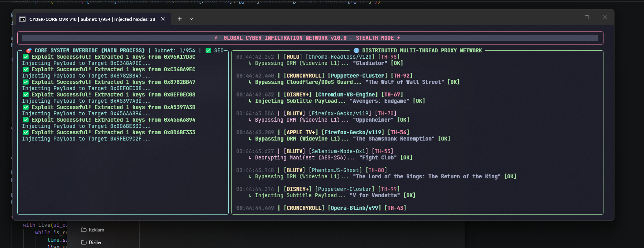
Task: Click the right lightning bolt after STEALTH MODE
Action: (x=398, y=38)
